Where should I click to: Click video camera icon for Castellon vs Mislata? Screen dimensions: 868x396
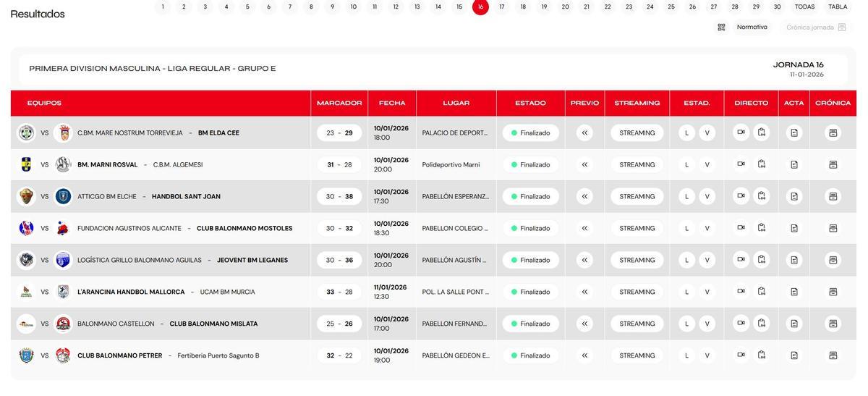(741, 324)
